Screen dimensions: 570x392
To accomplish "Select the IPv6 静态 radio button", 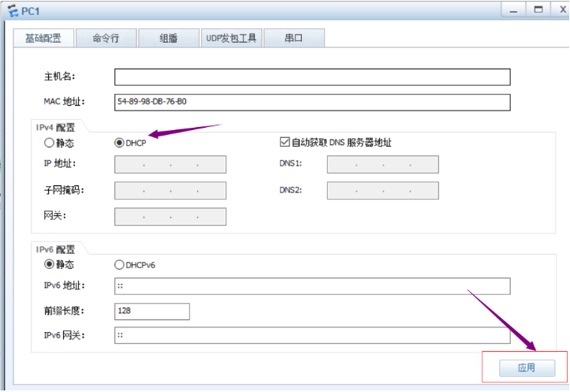I will tap(49, 264).
